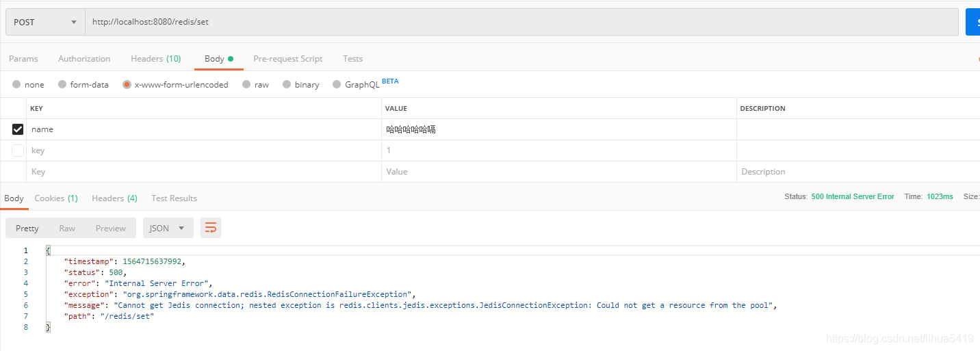
Task: Open the Authorization tab
Action: [84, 59]
